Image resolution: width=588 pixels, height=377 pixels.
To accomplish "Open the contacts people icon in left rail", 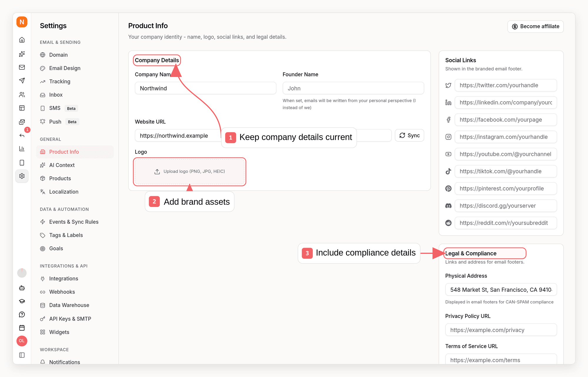I will pyautogui.click(x=22, y=94).
